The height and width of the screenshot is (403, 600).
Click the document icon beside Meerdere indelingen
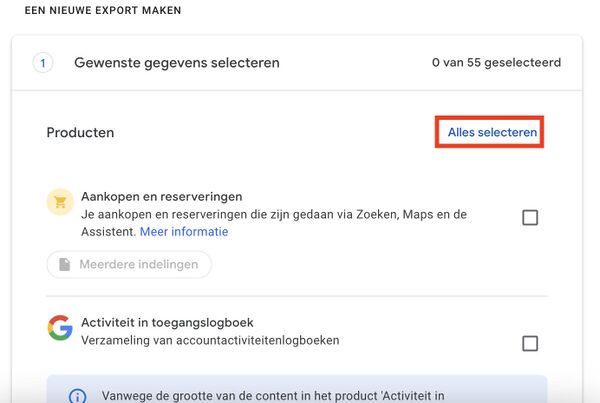[x=63, y=264]
